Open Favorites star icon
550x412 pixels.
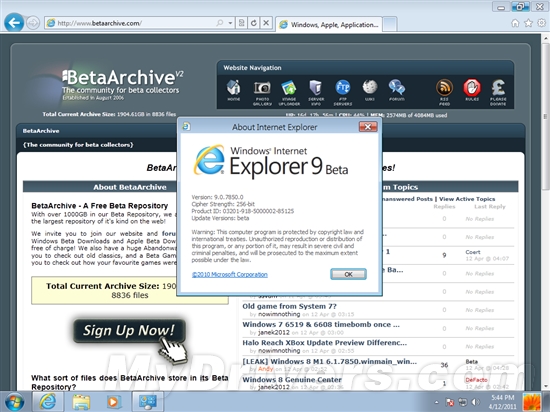528,23
